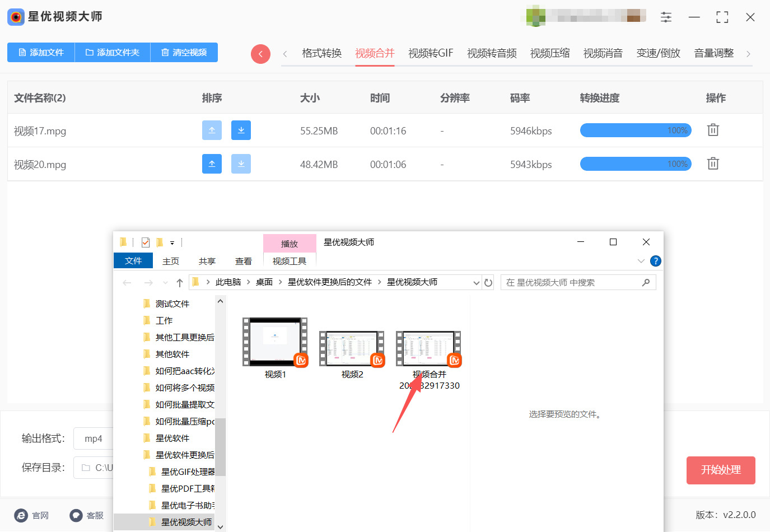The width and height of the screenshot is (770, 532).
Task: Click the red back arrow circle
Action: [x=260, y=54]
